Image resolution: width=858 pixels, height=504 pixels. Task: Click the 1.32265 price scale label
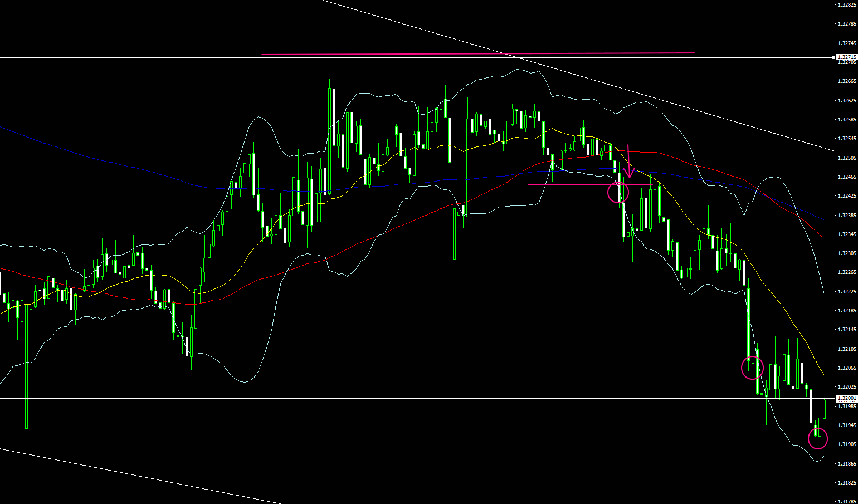point(847,272)
